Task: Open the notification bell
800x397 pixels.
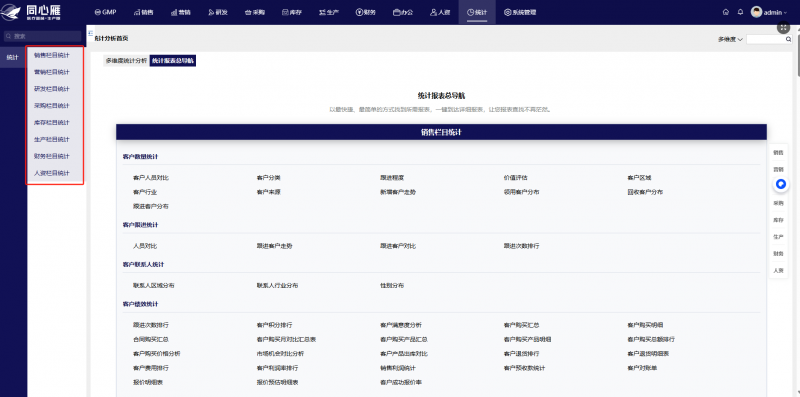Action: tap(740, 12)
